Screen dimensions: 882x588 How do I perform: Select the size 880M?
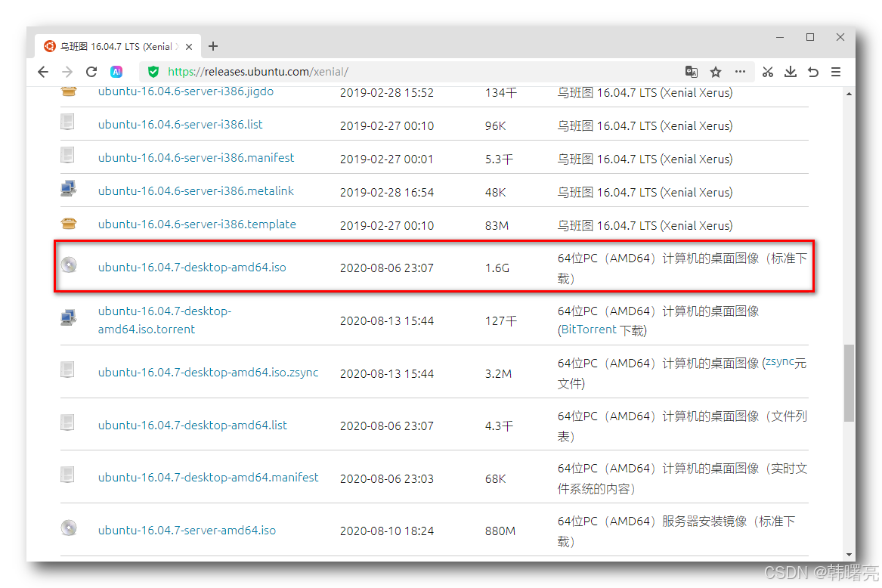[500, 531]
